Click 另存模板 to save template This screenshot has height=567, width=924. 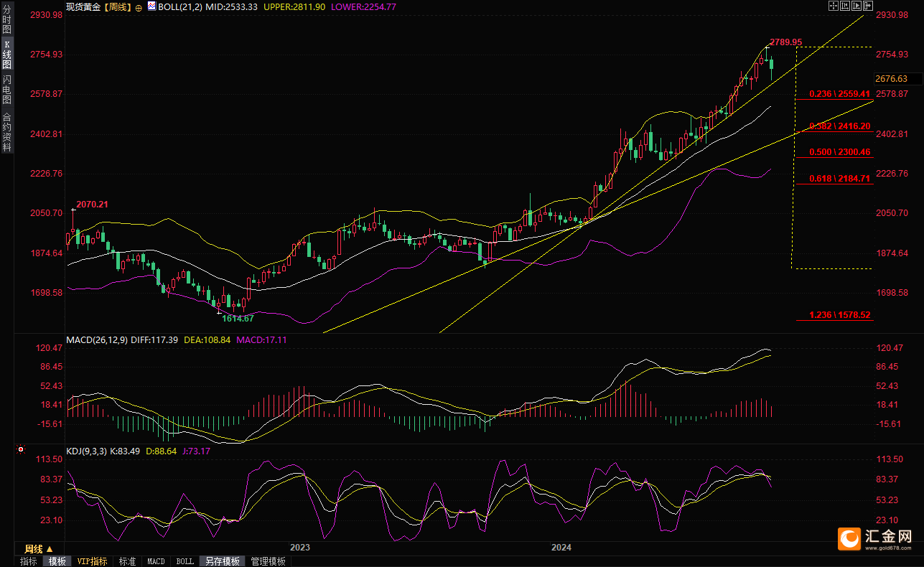click(x=222, y=561)
